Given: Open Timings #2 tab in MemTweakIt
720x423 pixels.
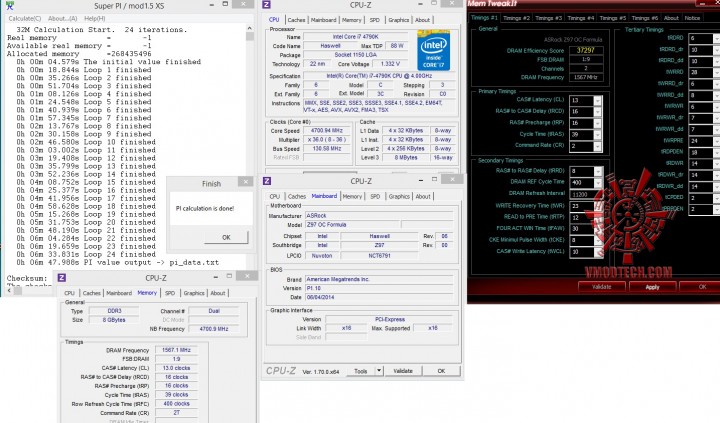Looking at the screenshot, I should coord(516,18).
